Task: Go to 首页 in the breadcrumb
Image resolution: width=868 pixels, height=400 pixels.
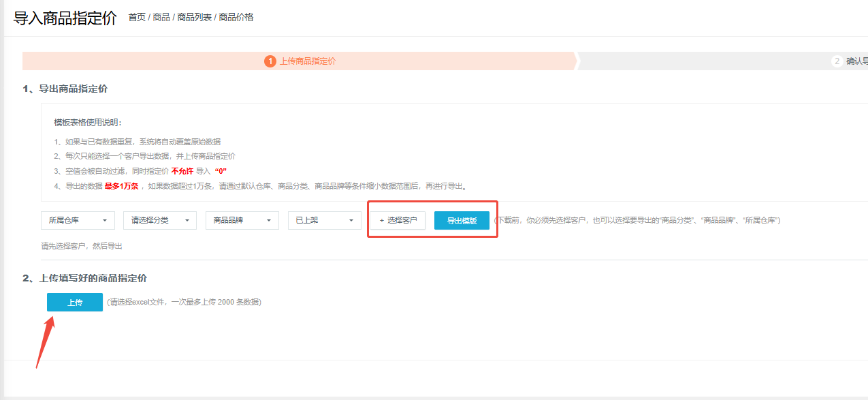Action: click(x=137, y=17)
